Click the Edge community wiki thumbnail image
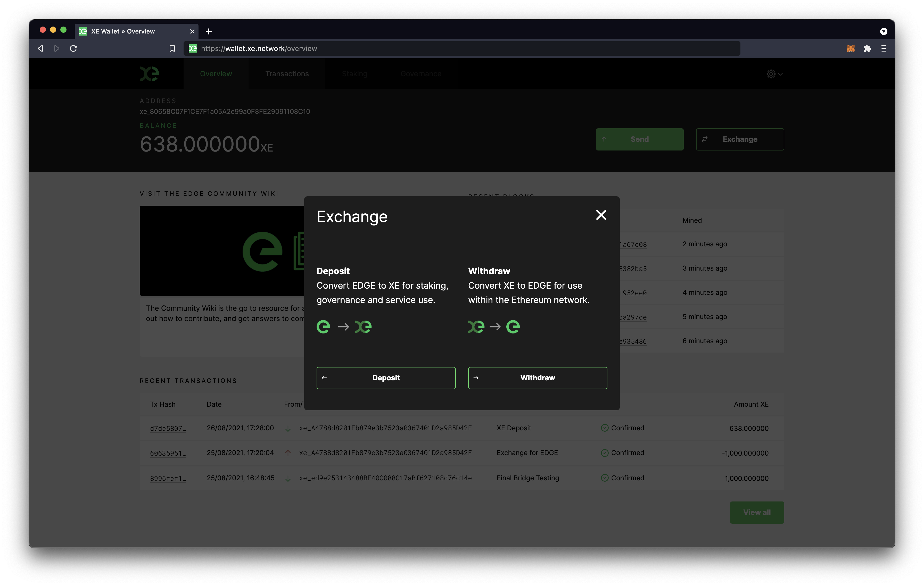The width and height of the screenshot is (924, 586). click(222, 251)
